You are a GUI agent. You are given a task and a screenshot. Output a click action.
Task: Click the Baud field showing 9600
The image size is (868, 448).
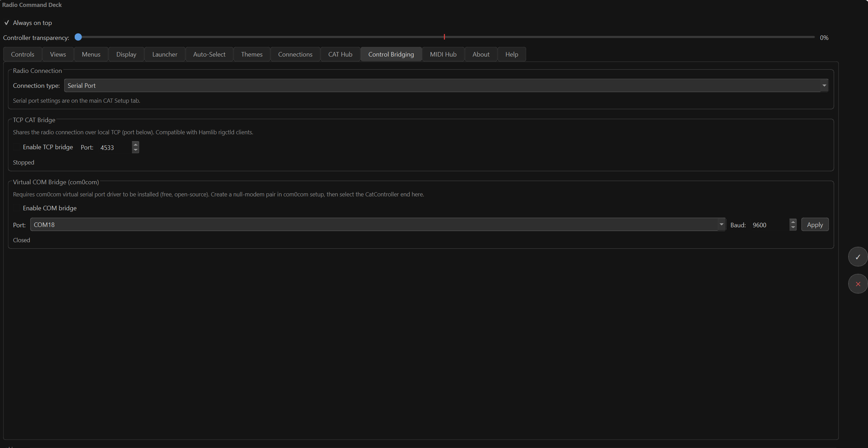click(x=769, y=225)
